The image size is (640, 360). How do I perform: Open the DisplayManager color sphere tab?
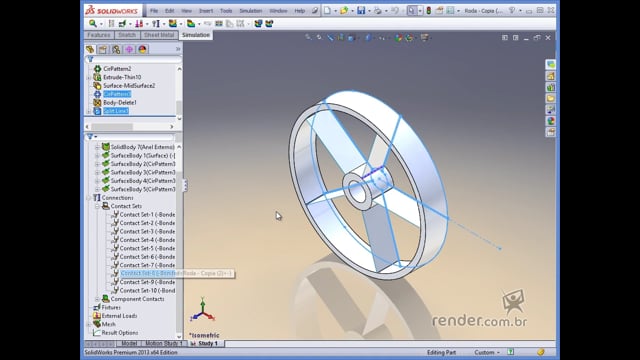point(142,49)
